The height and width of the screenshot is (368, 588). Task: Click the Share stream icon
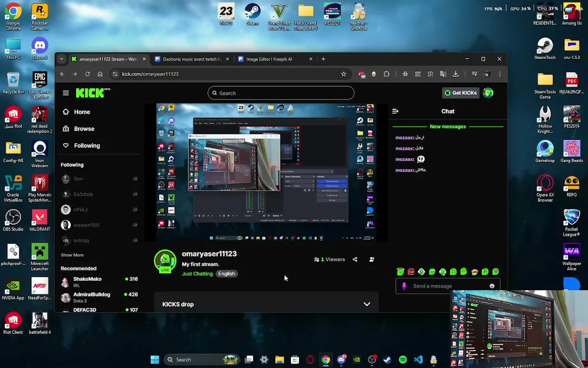pos(355,260)
